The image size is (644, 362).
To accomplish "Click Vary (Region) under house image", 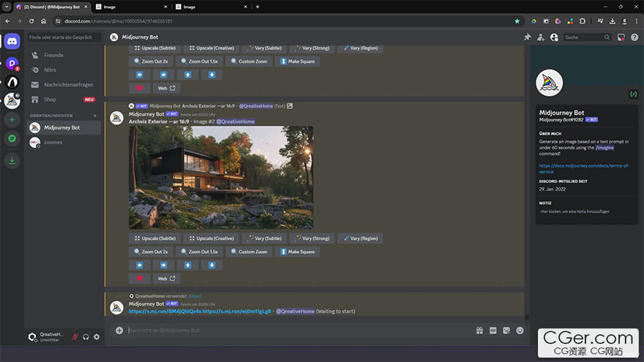I will [360, 238].
